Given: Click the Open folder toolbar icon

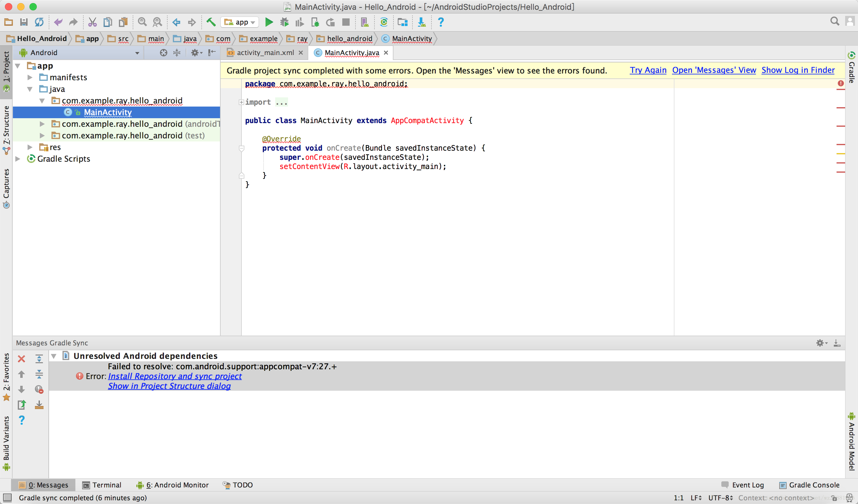Looking at the screenshot, I should tap(9, 22).
